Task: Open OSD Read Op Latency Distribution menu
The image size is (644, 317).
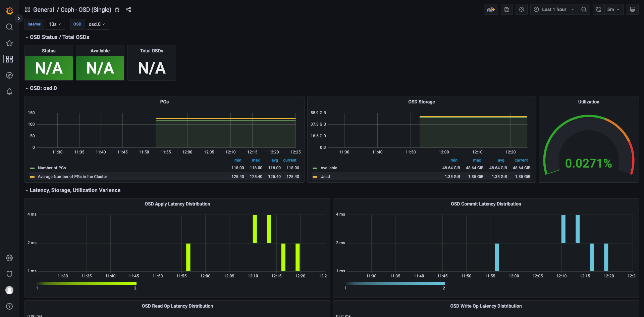Action: click(x=177, y=306)
